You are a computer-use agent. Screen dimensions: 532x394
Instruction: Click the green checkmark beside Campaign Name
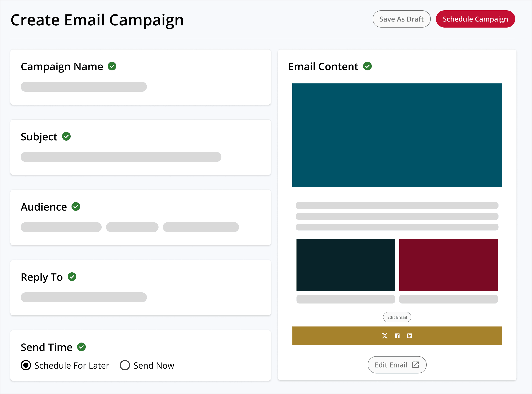[x=112, y=66]
